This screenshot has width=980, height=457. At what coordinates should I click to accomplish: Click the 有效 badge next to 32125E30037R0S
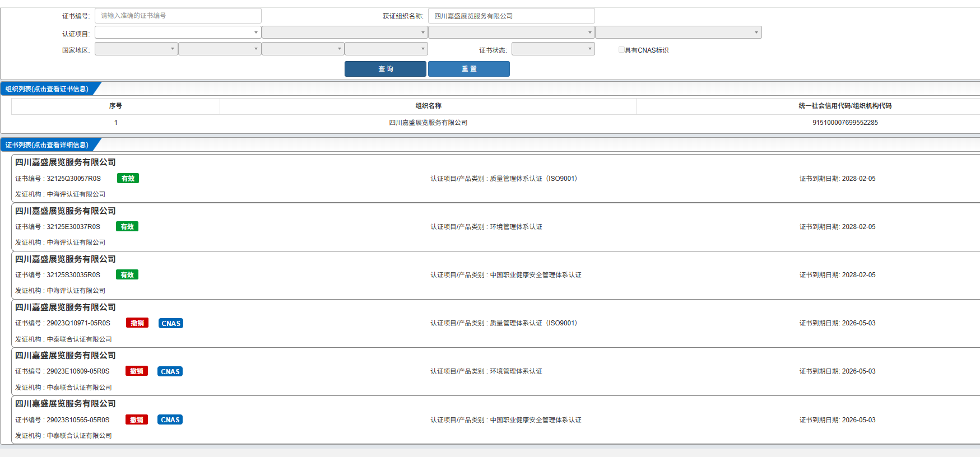(127, 227)
